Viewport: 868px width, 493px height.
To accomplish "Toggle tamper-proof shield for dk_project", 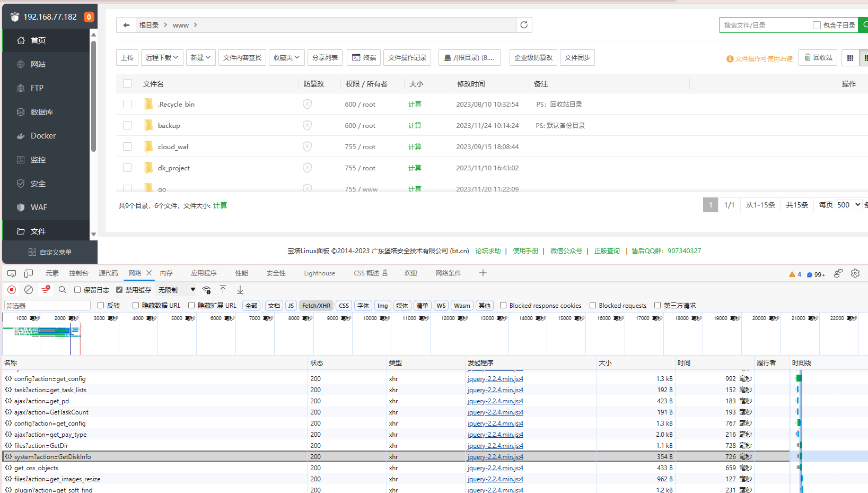I will [x=307, y=168].
